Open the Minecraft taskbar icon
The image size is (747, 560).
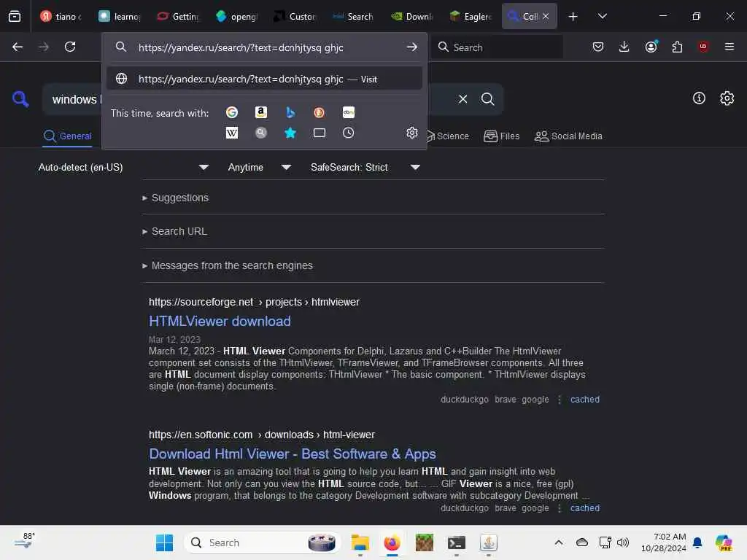tap(424, 542)
